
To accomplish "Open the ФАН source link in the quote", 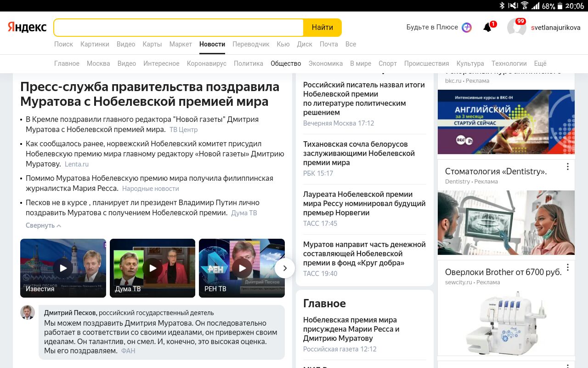I will 128,351.
